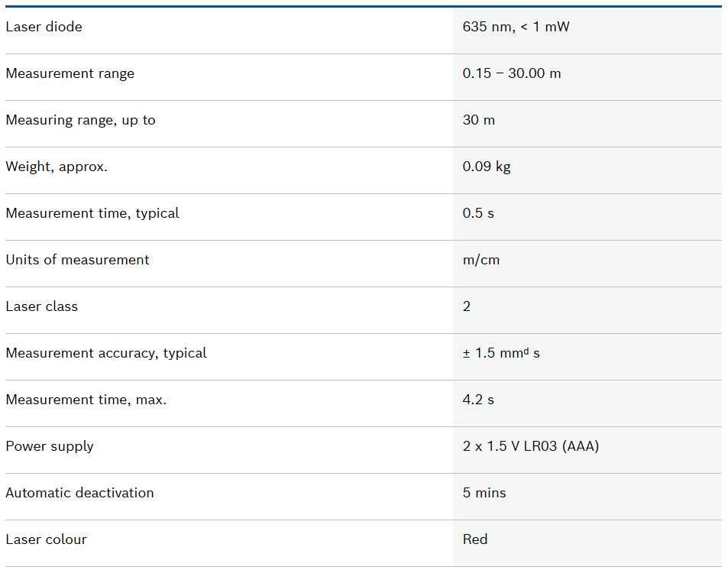This screenshot has width=728, height=570.
Task: Click the "0.09 kg" weight value
Action: (486, 167)
